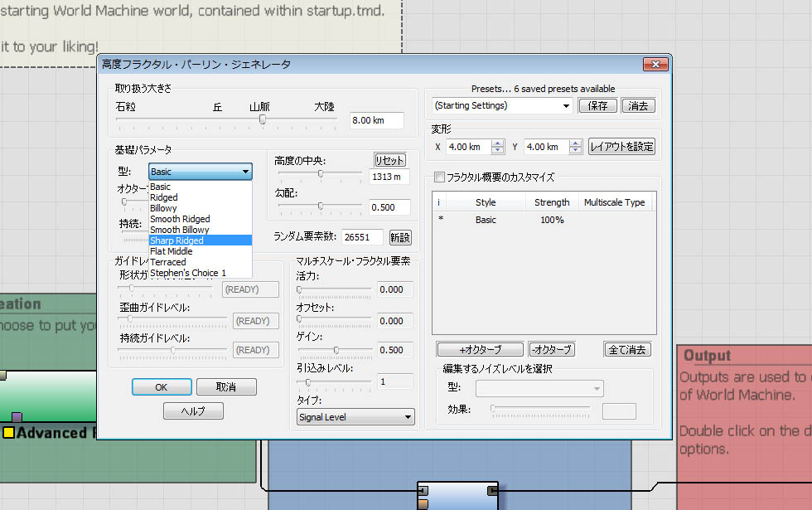The width and height of the screenshot is (812, 510).
Task: Click the 持続ガイドレベル slider handle
Action: tap(173, 350)
